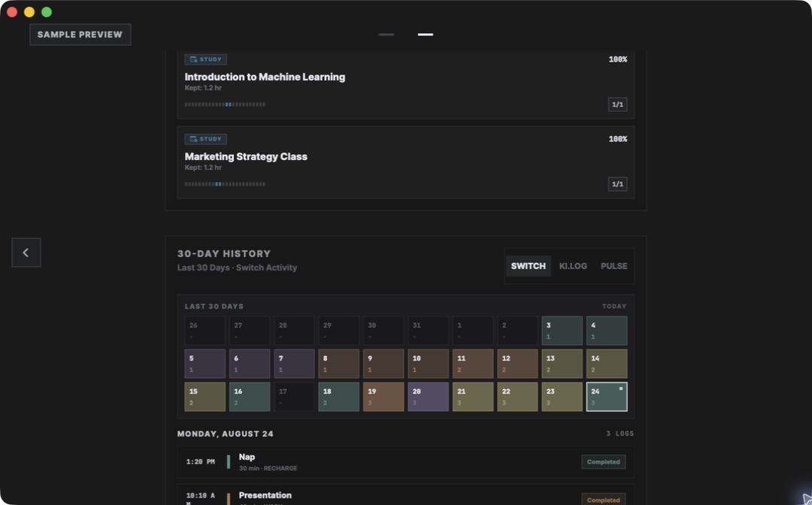Click the MONDAY, AUGUST 24 heading
The image size is (812, 505).
click(226, 434)
